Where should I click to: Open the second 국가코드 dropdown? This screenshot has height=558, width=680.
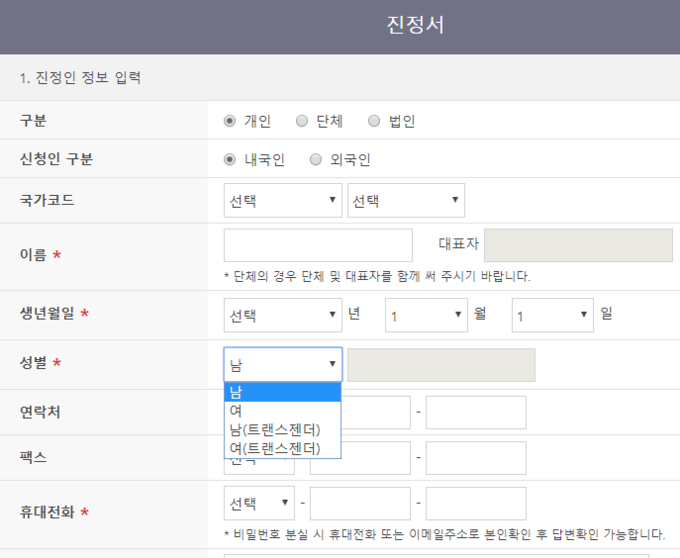[x=406, y=200]
